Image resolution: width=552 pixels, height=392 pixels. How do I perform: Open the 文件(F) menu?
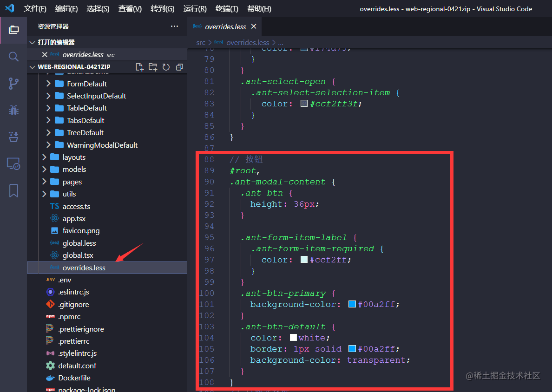(x=35, y=9)
